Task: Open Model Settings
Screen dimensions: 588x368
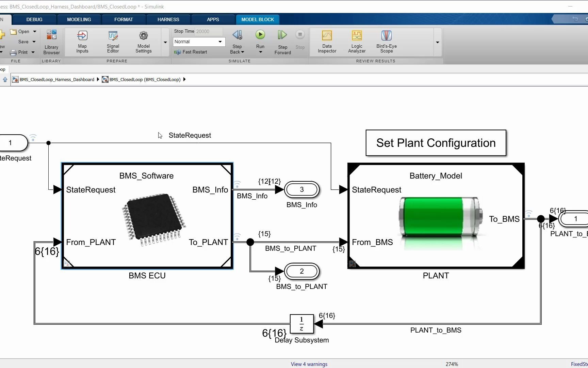Action: (x=143, y=41)
